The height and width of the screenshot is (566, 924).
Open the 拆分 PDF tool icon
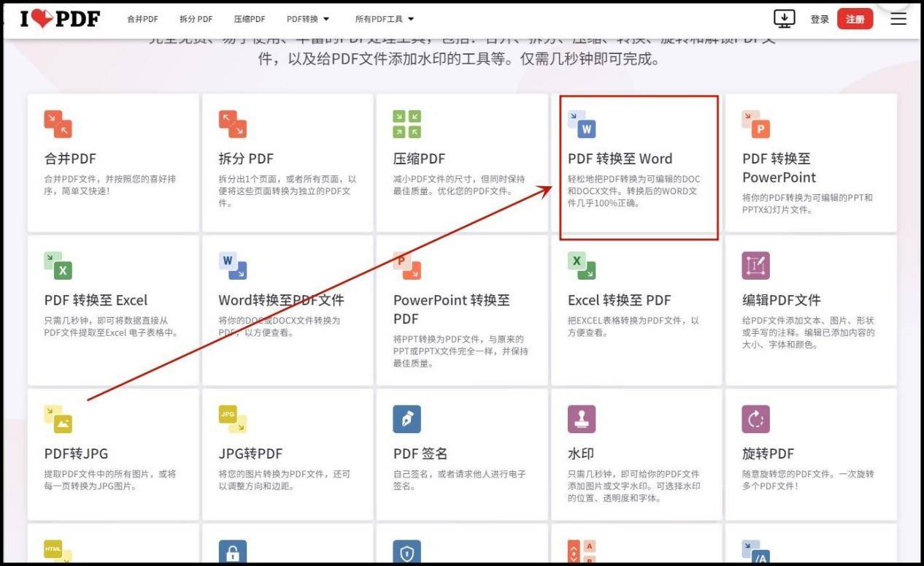(233, 124)
